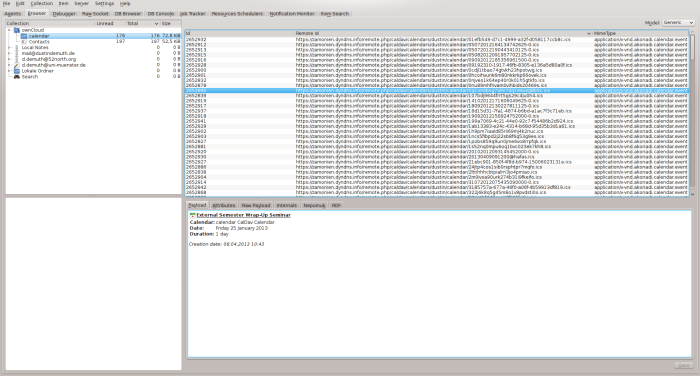The width and height of the screenshot is (700, 376).
Task: Click the Save button
Action: [684, 365]
